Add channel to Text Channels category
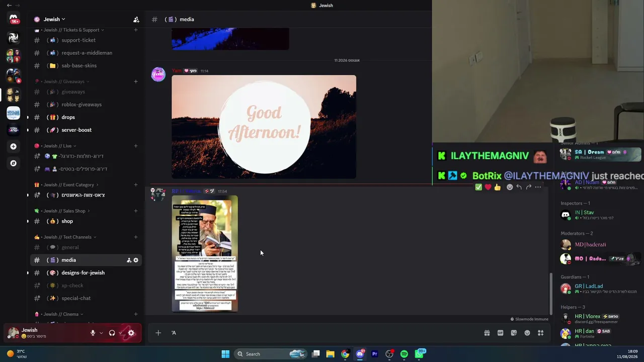The width and height of the screenshot is (644, 362). [136, 237]
